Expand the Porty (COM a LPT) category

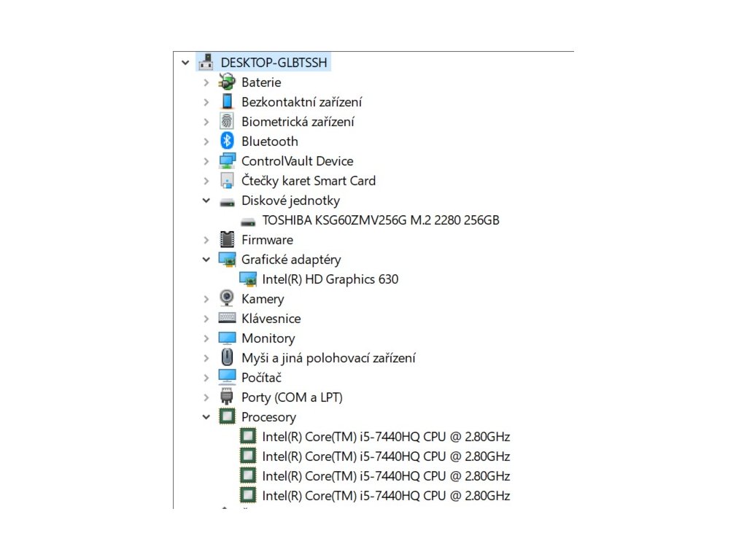(x=206, y=397)
